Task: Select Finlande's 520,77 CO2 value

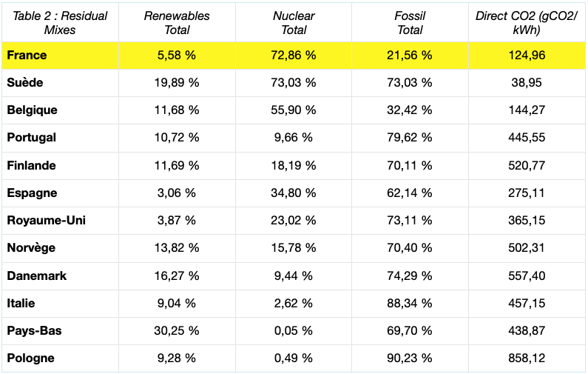Action: pos(527,165)
